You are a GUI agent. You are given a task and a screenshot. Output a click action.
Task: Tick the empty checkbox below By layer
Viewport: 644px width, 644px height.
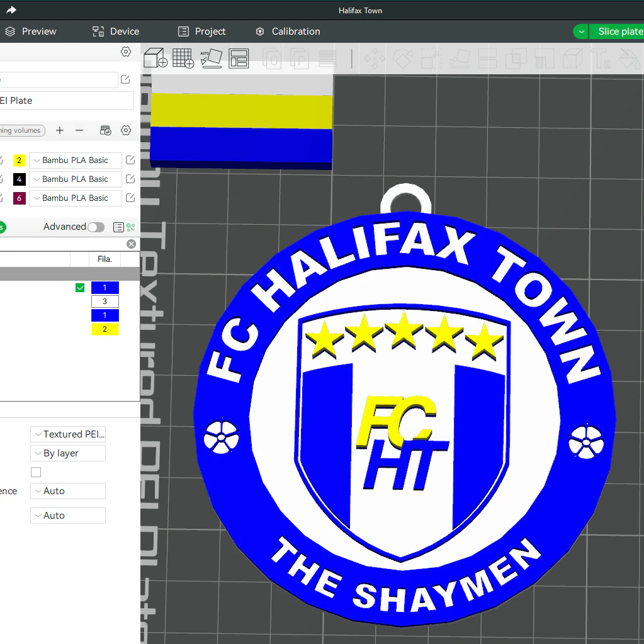36,472
